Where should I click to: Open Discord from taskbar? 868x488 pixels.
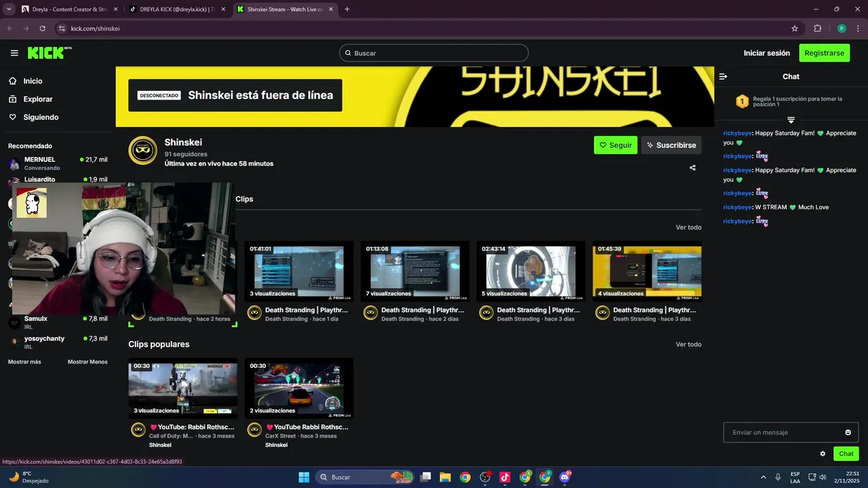(x=565, y=477)
